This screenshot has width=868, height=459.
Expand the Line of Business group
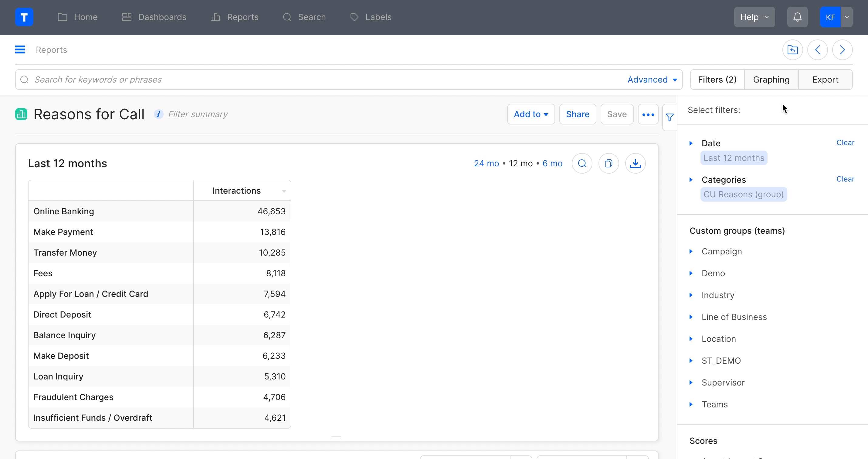pos(691,317)
